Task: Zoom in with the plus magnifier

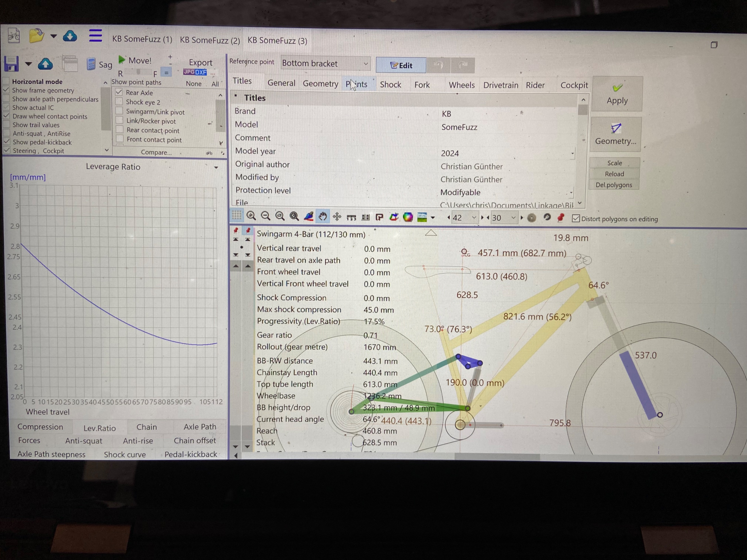Action: point(251,216)
